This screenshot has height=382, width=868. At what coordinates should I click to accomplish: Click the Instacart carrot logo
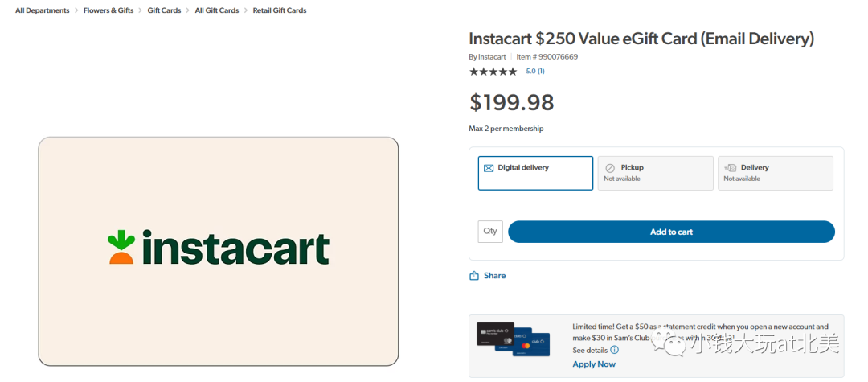[x=121, y=247]
